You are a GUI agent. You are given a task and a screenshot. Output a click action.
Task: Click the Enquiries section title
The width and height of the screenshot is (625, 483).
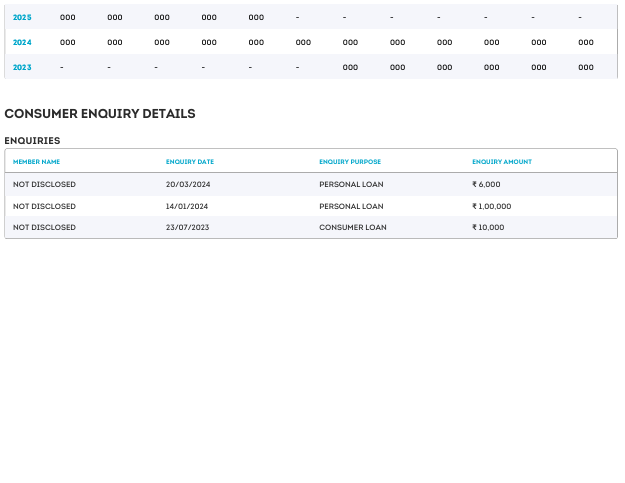[x=32, y=141]
